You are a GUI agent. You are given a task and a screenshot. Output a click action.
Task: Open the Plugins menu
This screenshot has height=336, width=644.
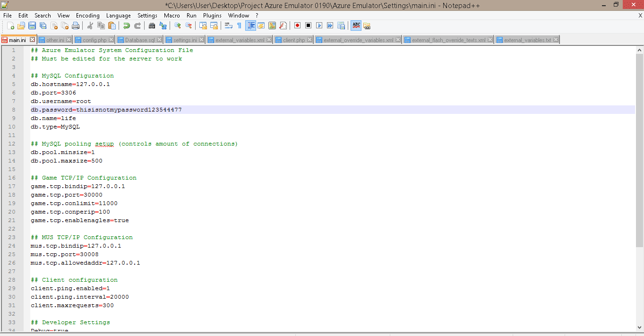click(212, 16)
